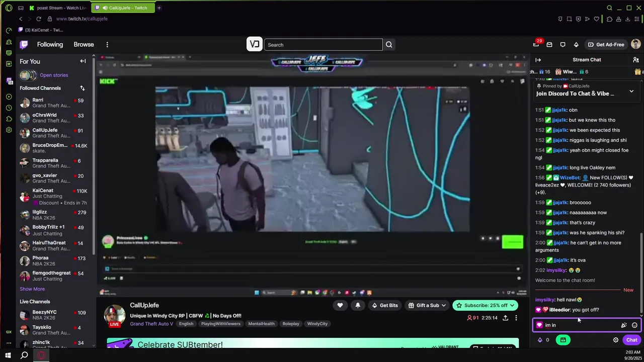Image resolution: width=644 pixels, height=362 pixels.
Task: Go to Browse page
Action: click(x=84, y=45)
